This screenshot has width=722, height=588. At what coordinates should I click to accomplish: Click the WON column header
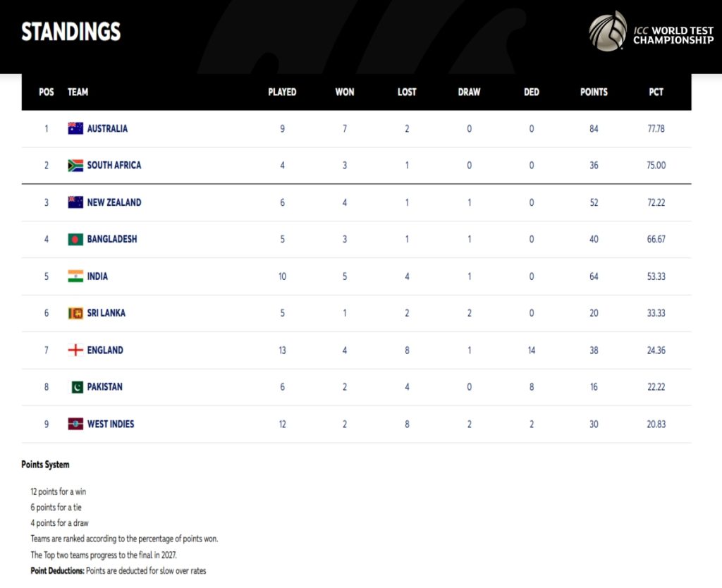344,92
